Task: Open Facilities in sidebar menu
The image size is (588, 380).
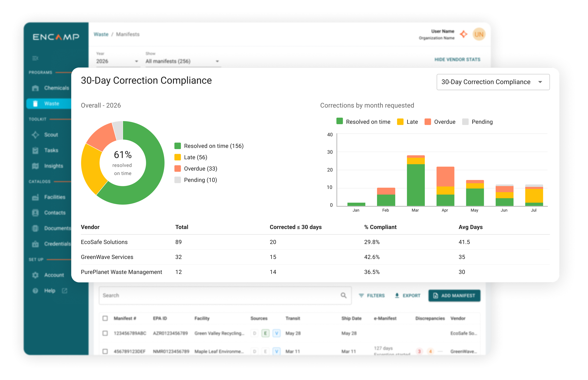Action: 55,197
